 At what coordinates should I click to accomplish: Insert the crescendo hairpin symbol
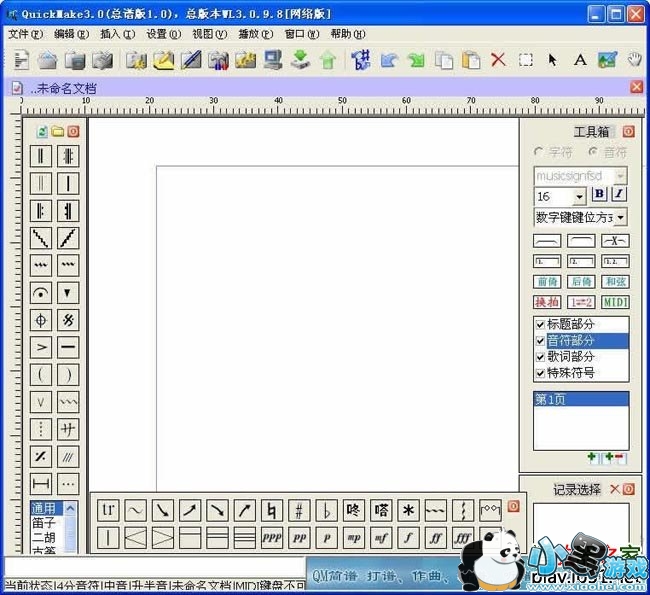point(136,538)
